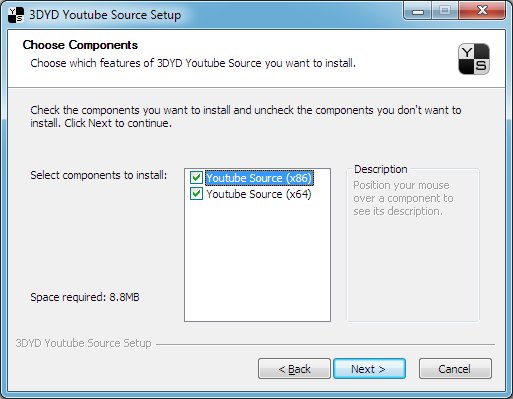Click the greyed-out maximize button
Screen dimensions: 513x399
coord(445,11)
